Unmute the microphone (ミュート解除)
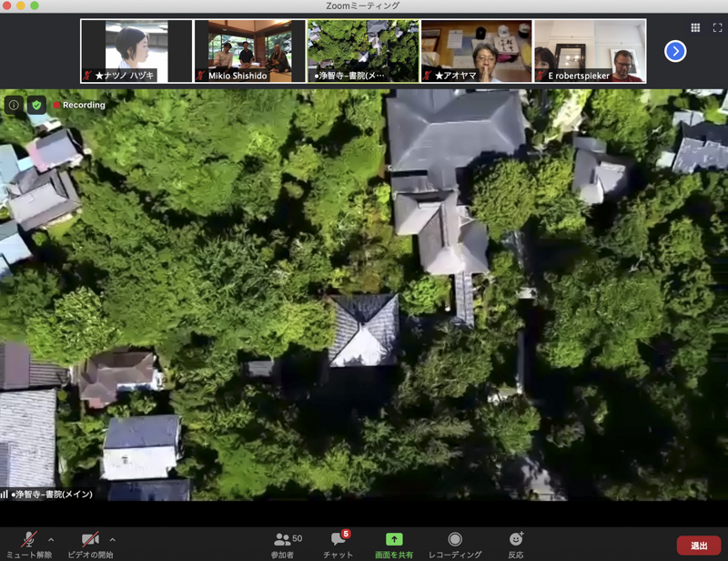728x561 pixels. (29, 541)
